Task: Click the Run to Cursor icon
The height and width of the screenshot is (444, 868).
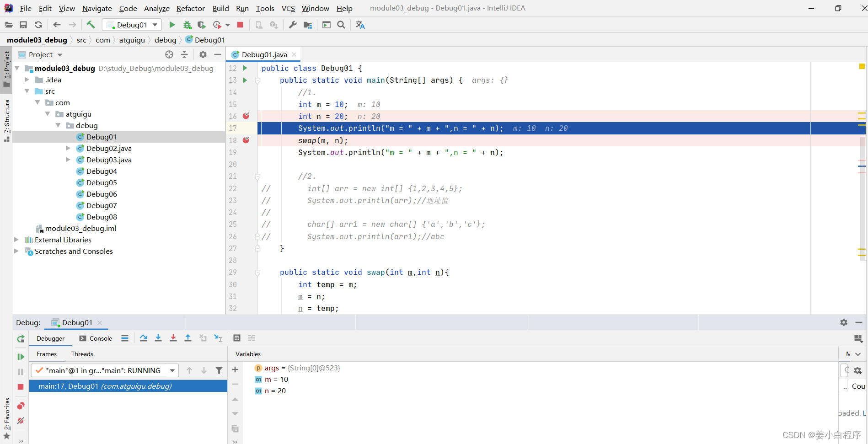Action: click(x=218, y=338)
